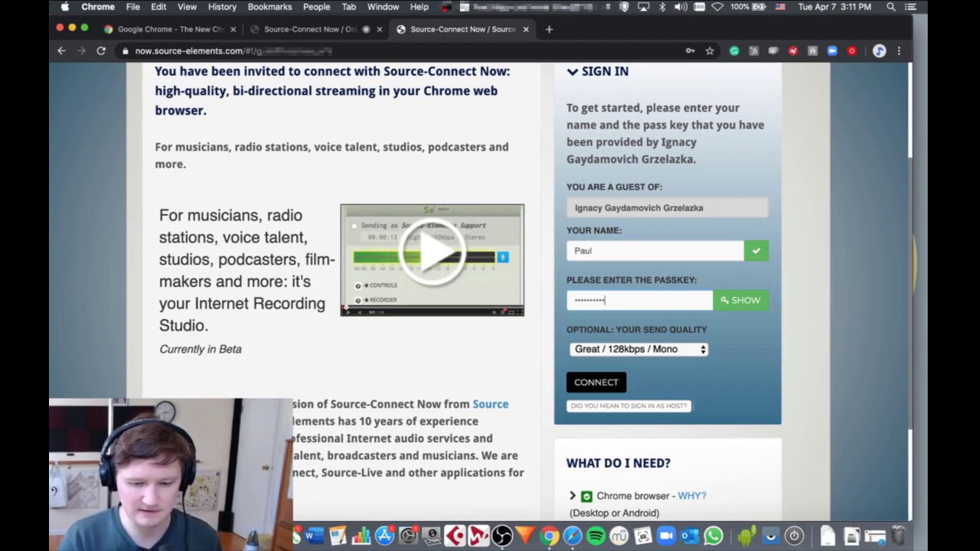
Task: Click the guest-of host name field
Action: point(667,207)
